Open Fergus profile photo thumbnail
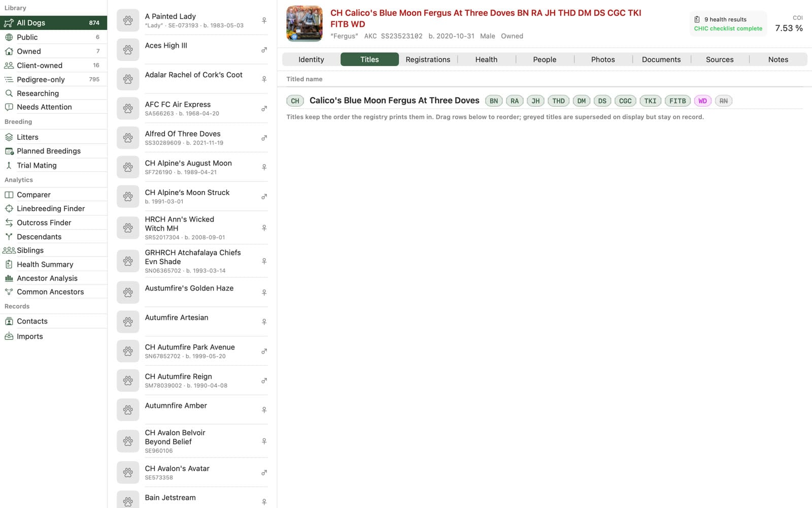The width and height of the screenshot is (812, 508). click(x=304, y=23)
